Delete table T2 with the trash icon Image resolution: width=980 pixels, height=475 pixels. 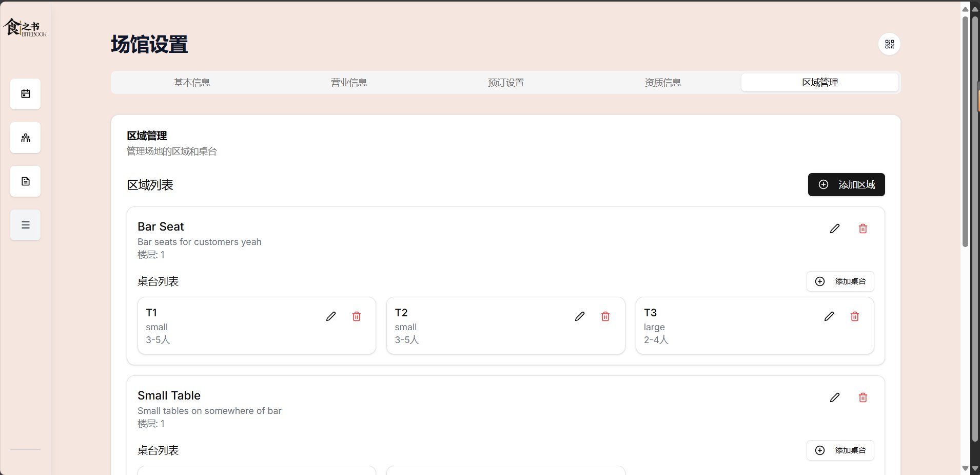click(x=605, y=316)
